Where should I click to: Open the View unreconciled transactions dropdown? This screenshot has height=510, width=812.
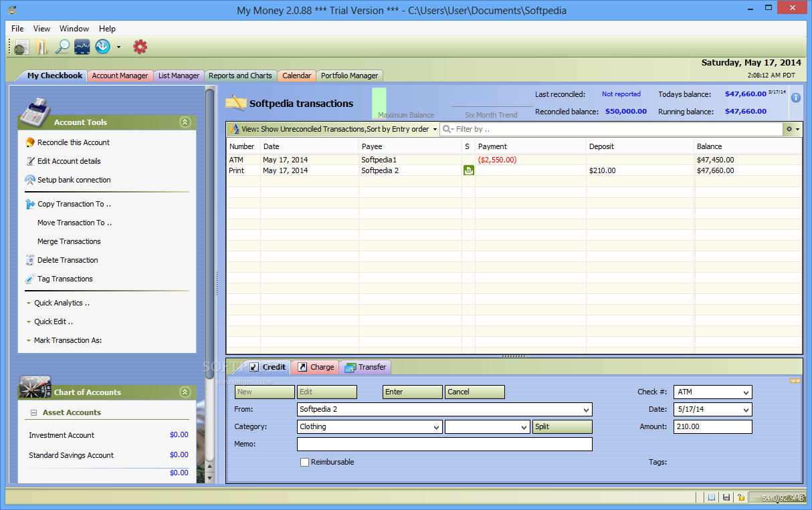coord(435,129)
